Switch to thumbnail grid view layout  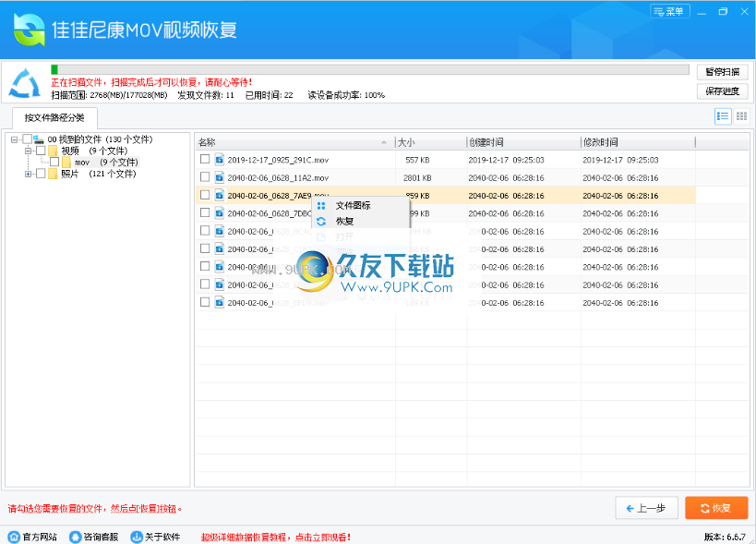click(741, 116)
